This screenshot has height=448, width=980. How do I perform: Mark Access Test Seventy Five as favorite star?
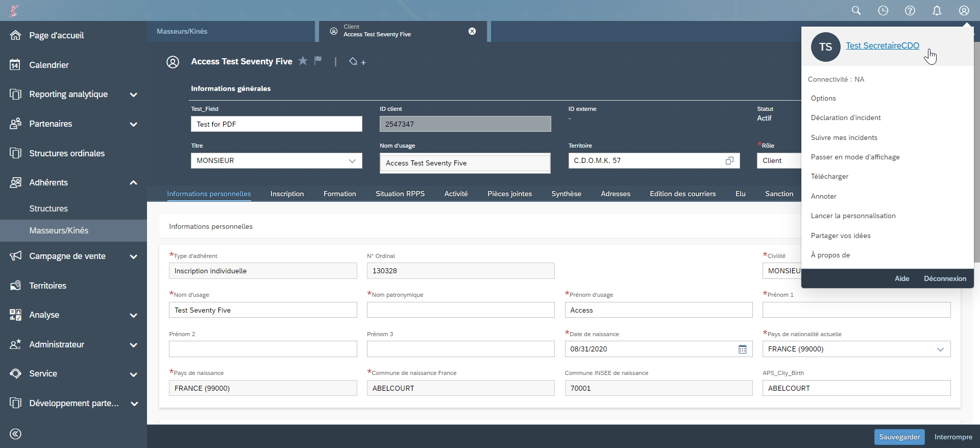point(303,61)
